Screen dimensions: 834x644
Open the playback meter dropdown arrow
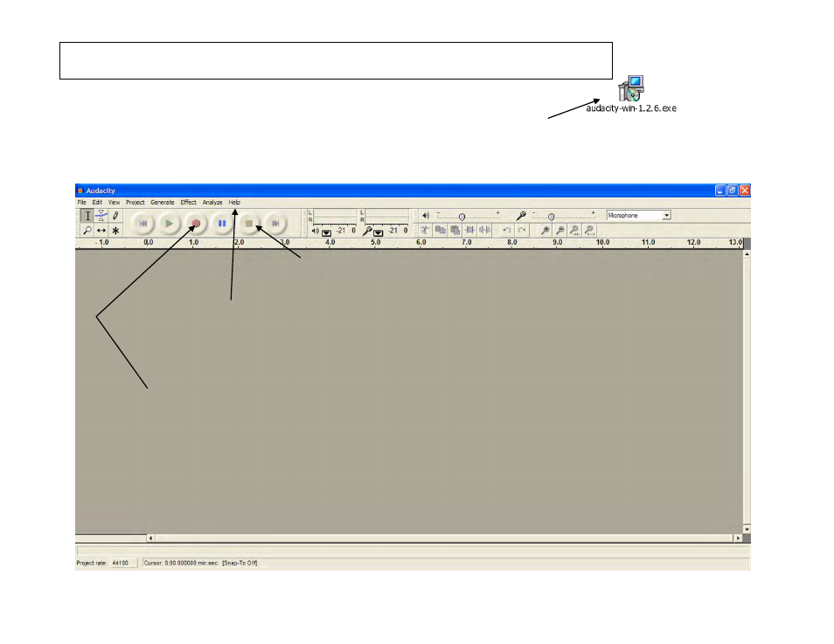(x=327, y=233)
